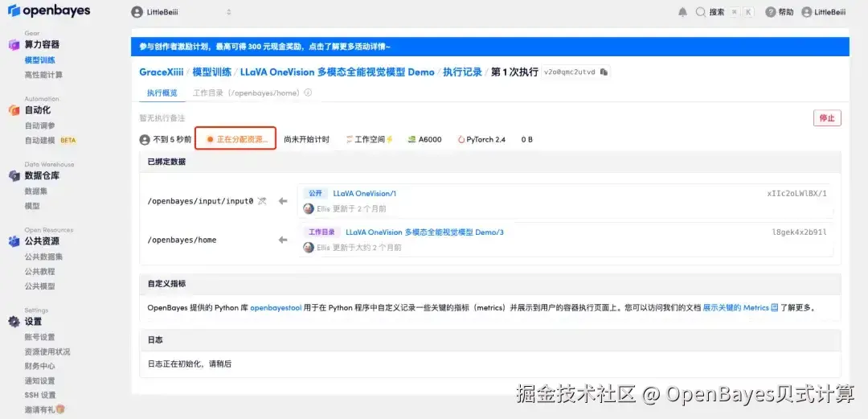Open 模型训练 in the sidebar
Viewport: 868px width, 419px height.
point(40,60)
